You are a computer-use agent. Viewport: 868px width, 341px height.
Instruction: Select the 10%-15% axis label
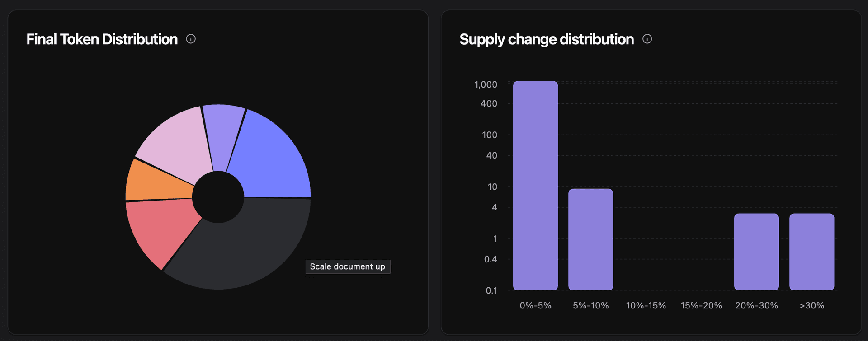(646, 305)
